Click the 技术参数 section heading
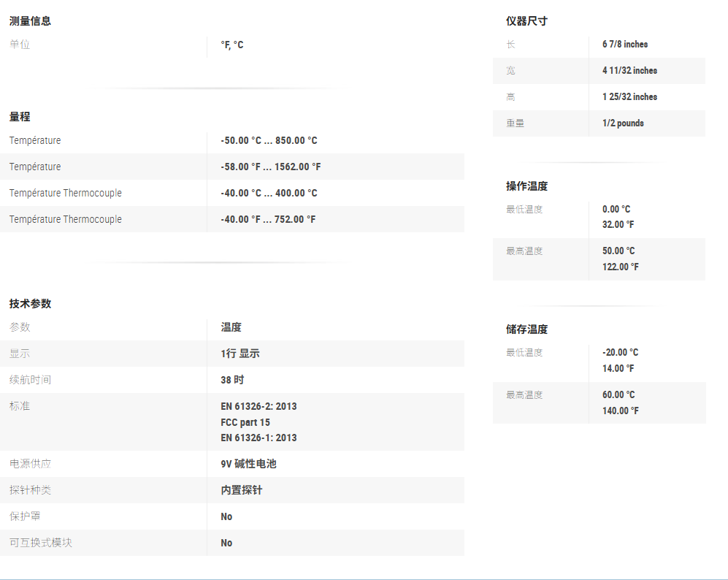Image resolution: width=728 pixels, height=580 pixels. coord(30,304)
